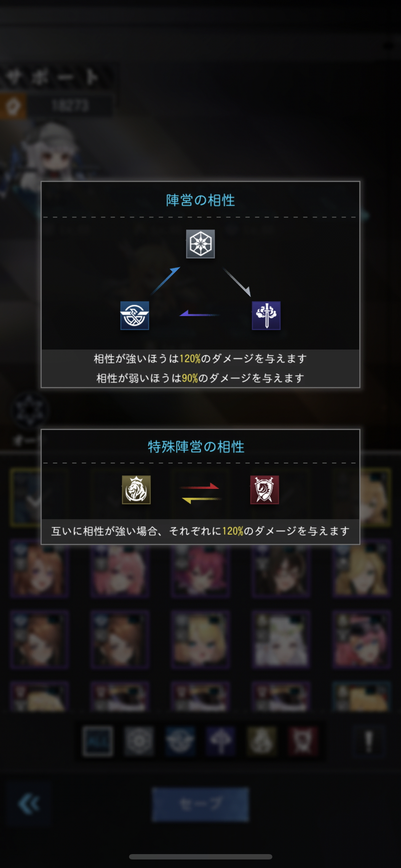Tap the 特殊陣営の相性 panel title
401x868 pixels.
(196, 447)
